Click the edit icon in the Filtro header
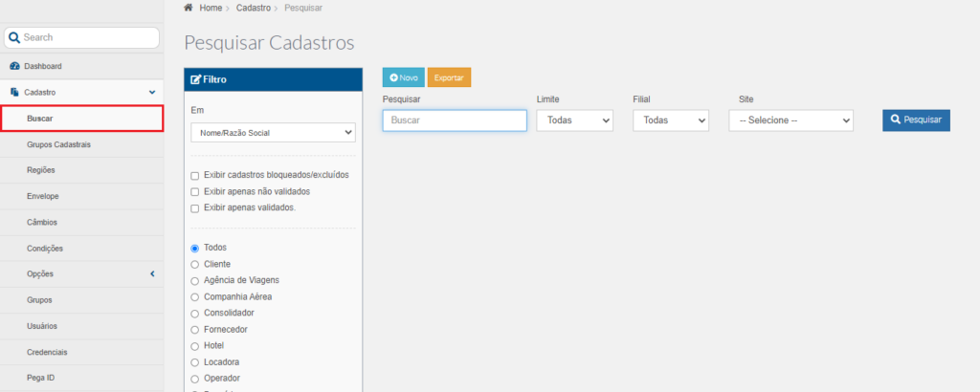 click(195, 79)
